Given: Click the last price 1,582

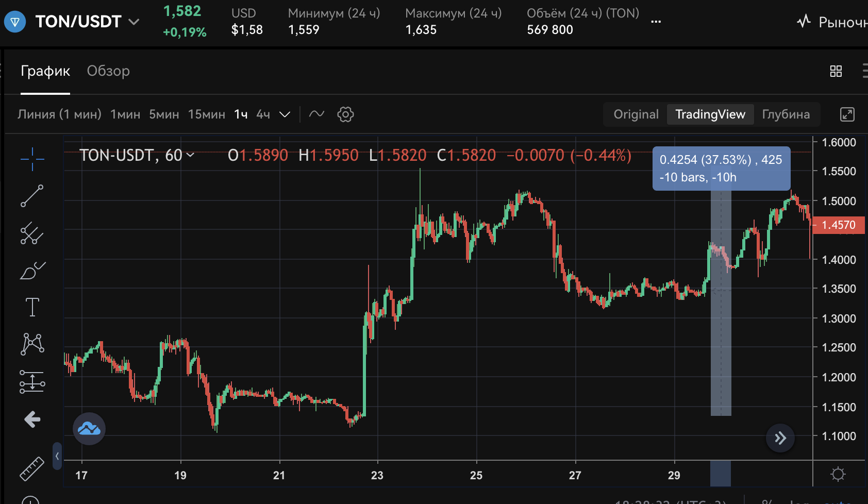Looking at the screenshot, I should tap(182, 11).
